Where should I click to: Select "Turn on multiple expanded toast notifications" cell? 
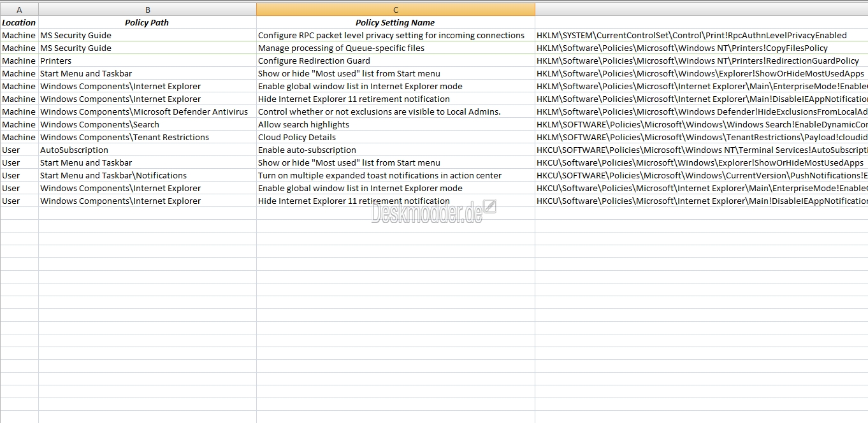[396, 175]
